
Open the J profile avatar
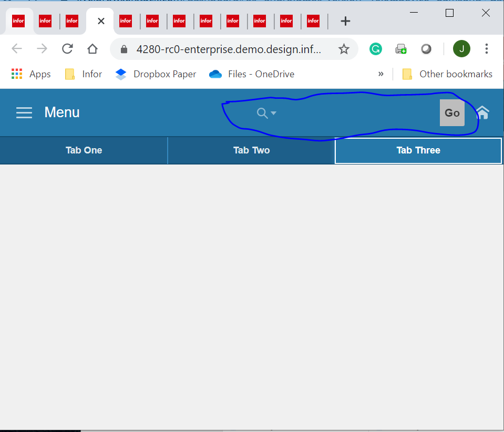[x=461, y=49]
